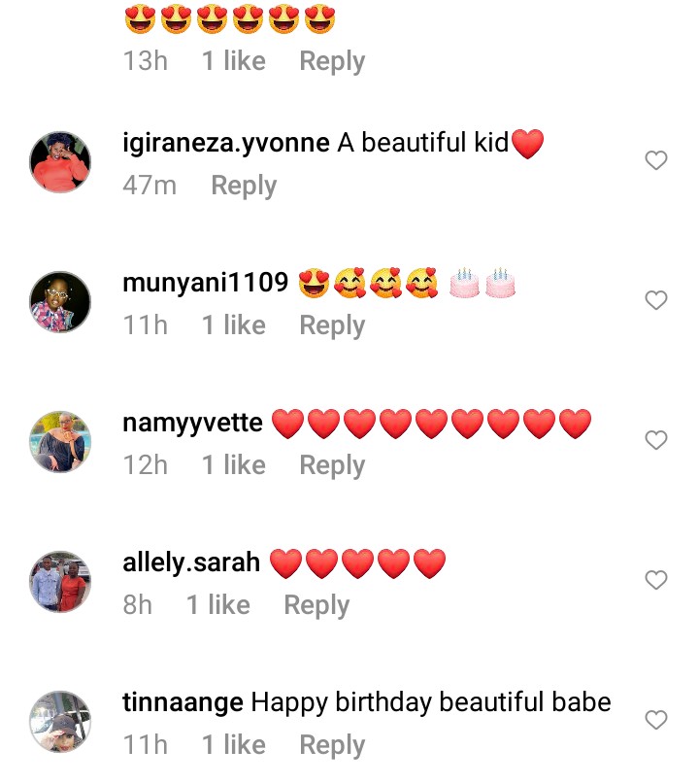The height and width of the screenshot is (784, 699).
Task: Open igiraneza.yvonne's profile picture
Action: tap(60, 161)
